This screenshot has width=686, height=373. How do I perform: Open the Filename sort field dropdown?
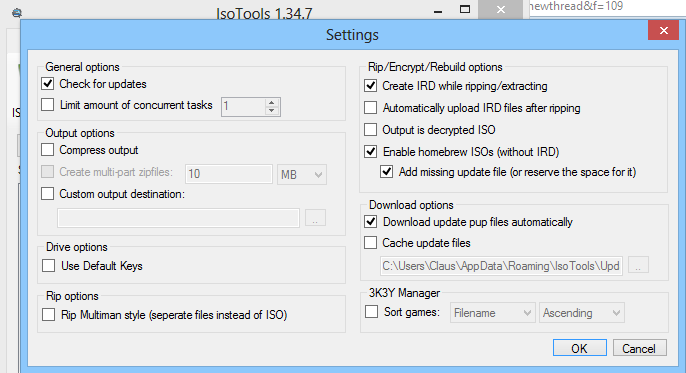pyautogui.click(x=493, y=313)
